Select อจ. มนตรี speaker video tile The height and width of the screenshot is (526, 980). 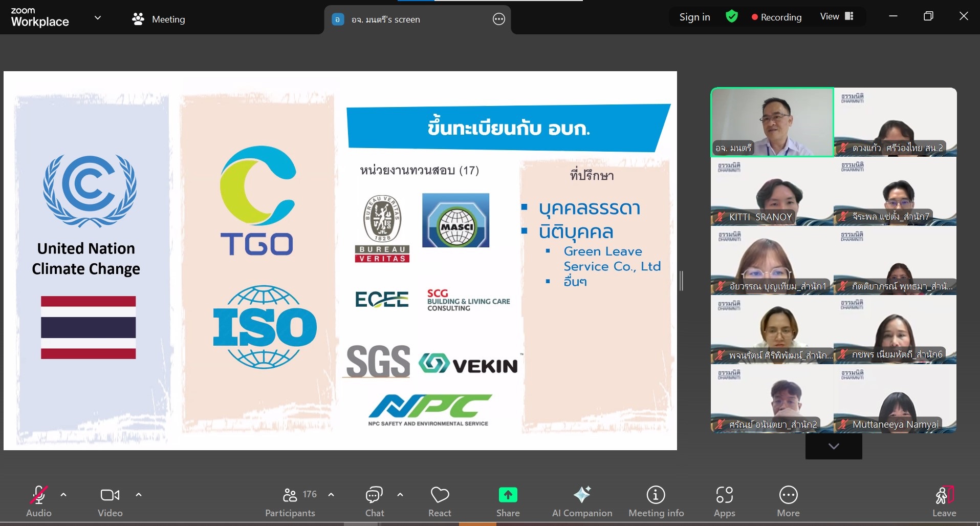772,122
